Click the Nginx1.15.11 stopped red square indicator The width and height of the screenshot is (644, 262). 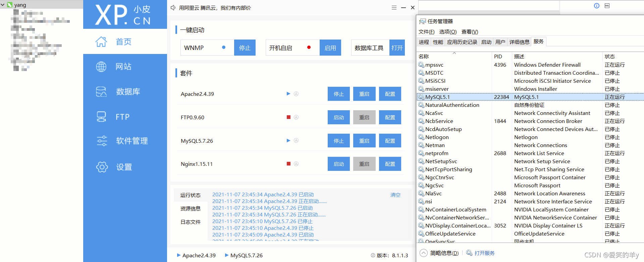click(288, 164)
